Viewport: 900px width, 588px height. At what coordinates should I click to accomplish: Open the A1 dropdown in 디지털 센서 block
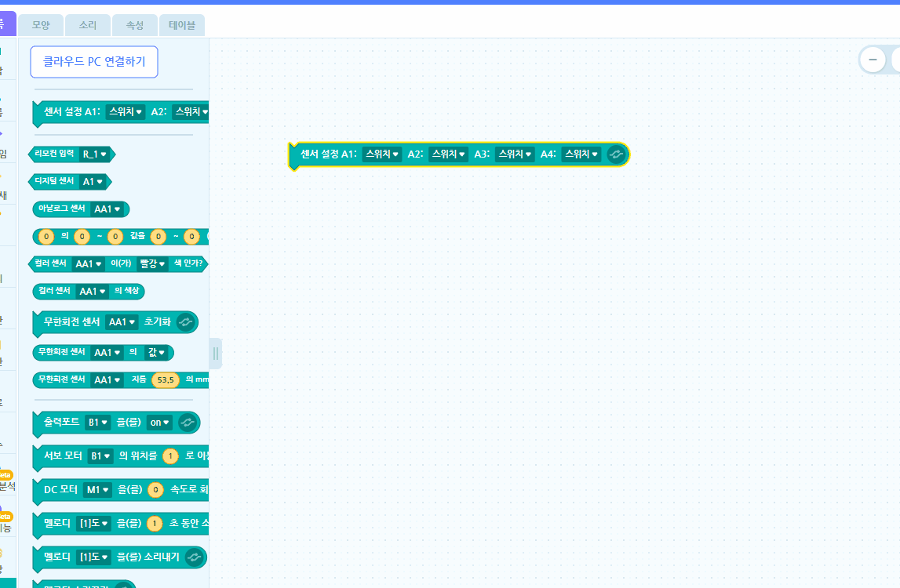point(93,182)
